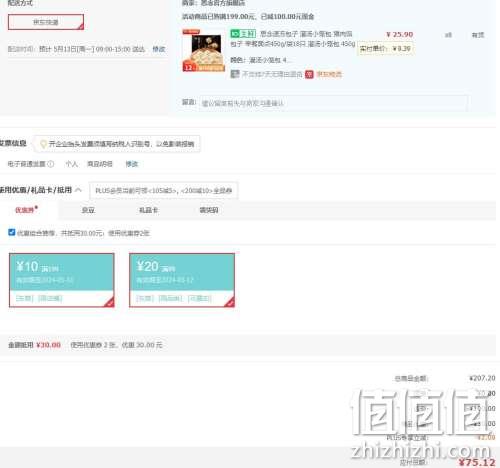The height and width of the screenshot is (468, 500).
Task: Switch to the 礼品卡 tab
Action: (148, 210)
